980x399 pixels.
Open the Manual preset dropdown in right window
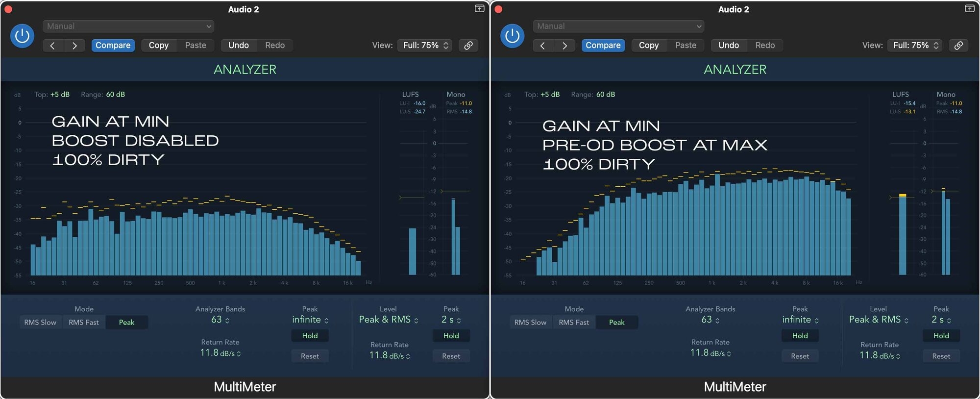(x=618, y=26)
